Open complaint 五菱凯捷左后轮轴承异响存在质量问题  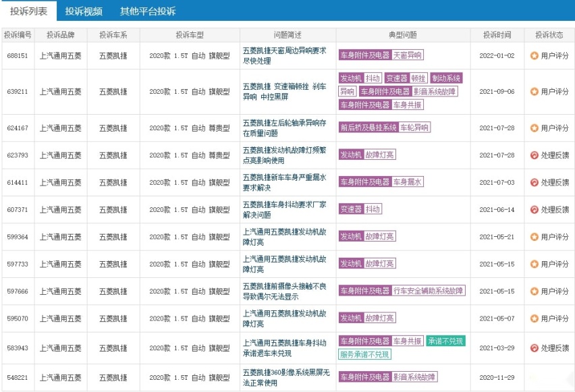(x=284, y=128)
